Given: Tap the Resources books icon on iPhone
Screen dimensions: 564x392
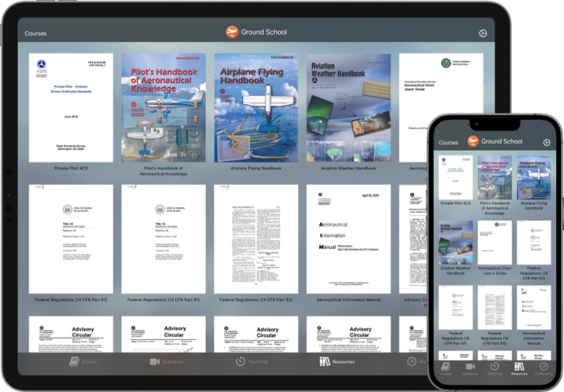Looking at the screenshot, I should [519, 366].
